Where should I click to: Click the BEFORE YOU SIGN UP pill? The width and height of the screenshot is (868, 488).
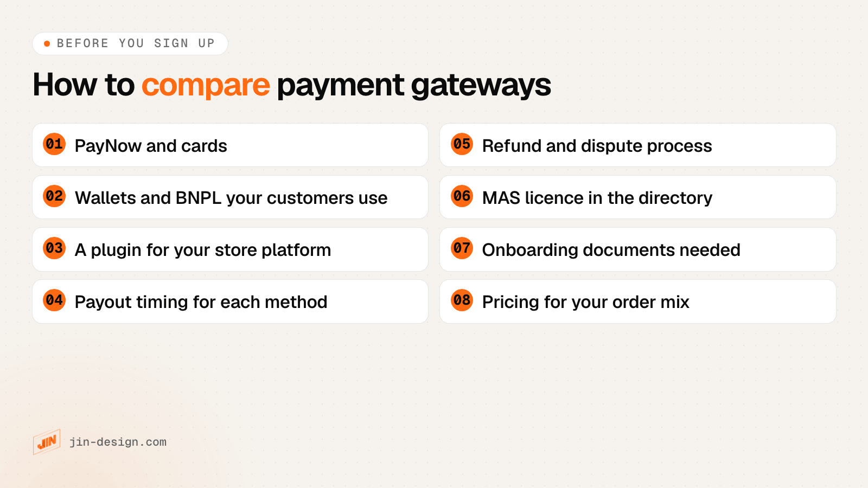tap(130, 43)
